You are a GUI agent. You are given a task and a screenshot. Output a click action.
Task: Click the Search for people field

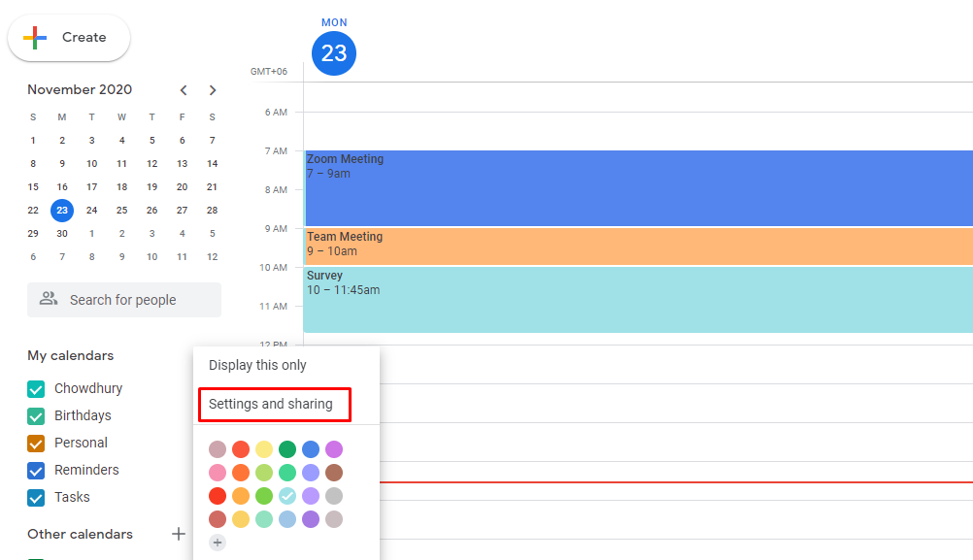136,300
